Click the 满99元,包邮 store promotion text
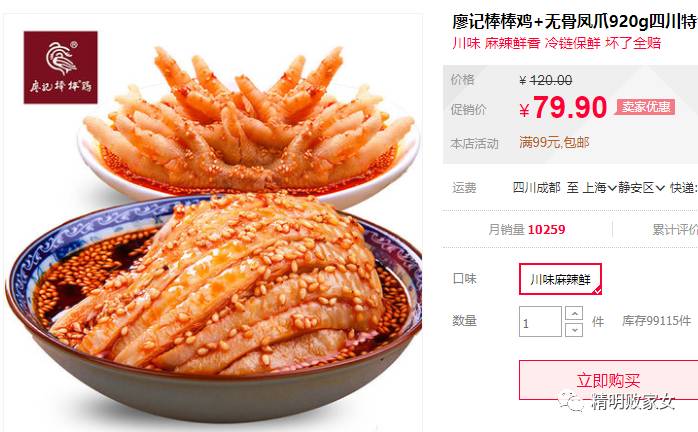Image resolution: width=698 pixels, height=432 pixels. point(554,143)
